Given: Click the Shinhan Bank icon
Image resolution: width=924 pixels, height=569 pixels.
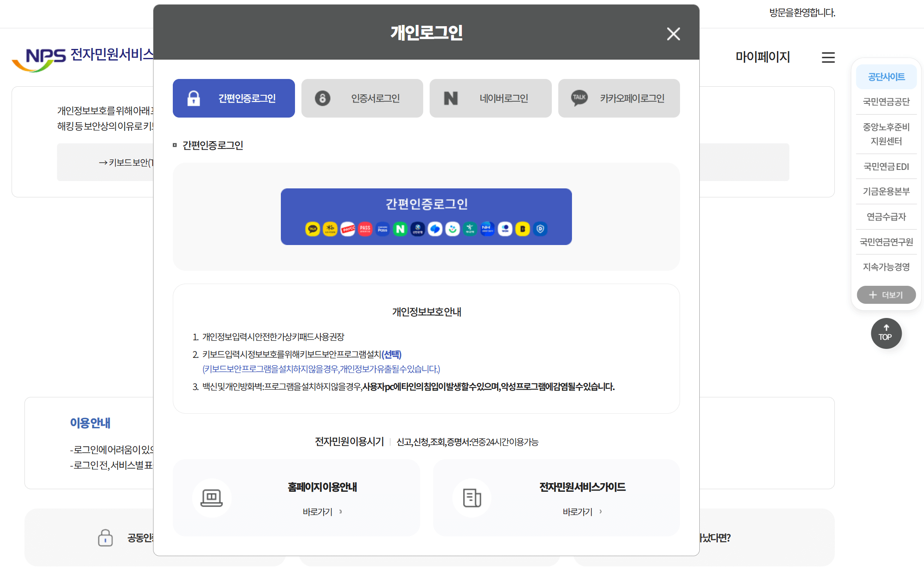Looking at the screenshot, I should coord(418,229).
